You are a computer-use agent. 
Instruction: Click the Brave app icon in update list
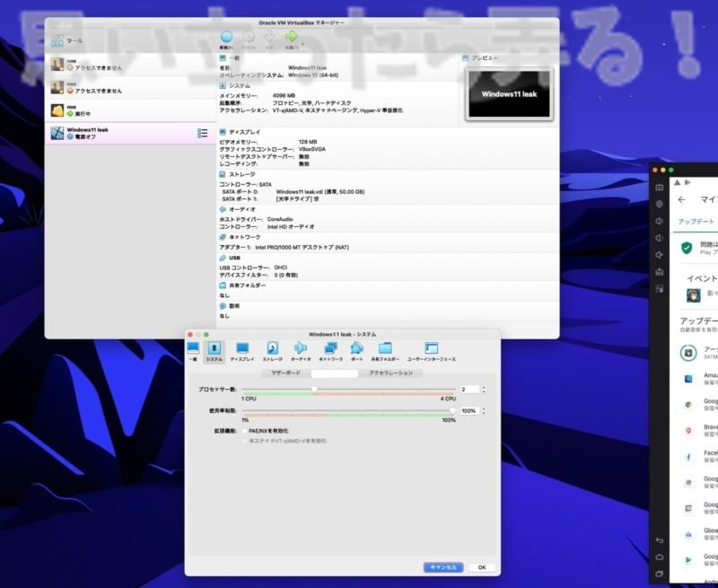(x=687, y=431)
